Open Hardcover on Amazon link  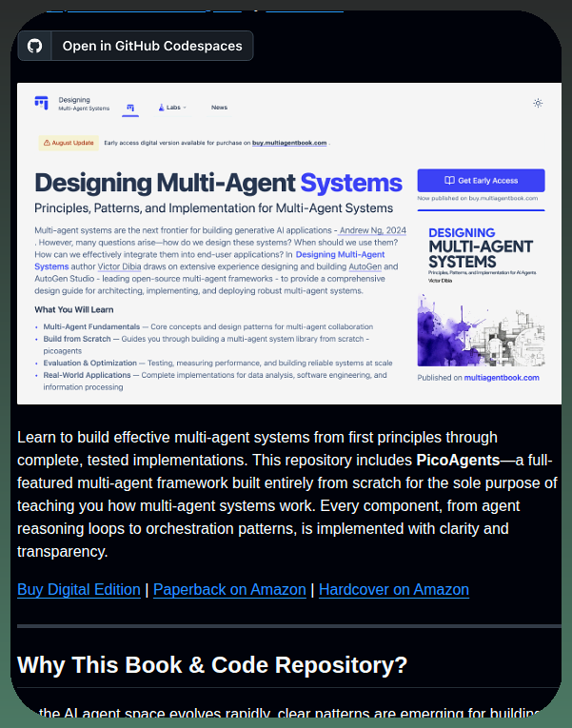point(394,590)
